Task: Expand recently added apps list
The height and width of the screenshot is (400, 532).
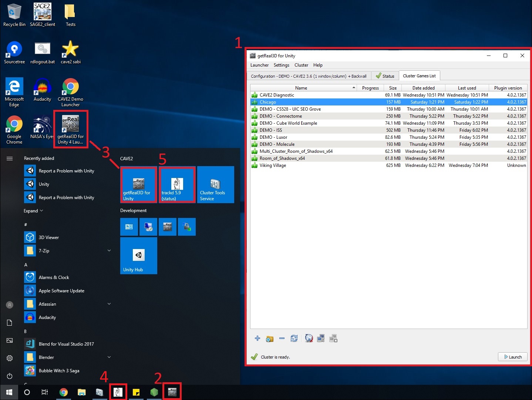Action: [33, 211]
